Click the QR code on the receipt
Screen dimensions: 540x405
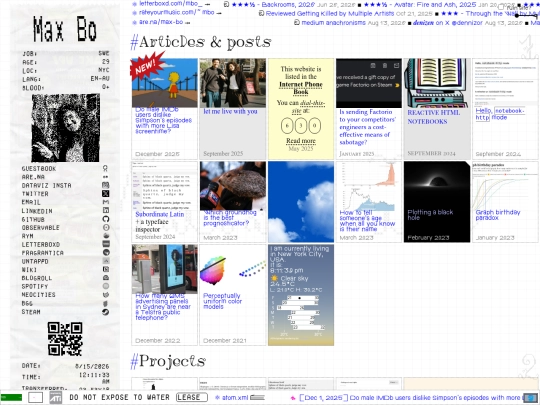[x=65, y=339]
